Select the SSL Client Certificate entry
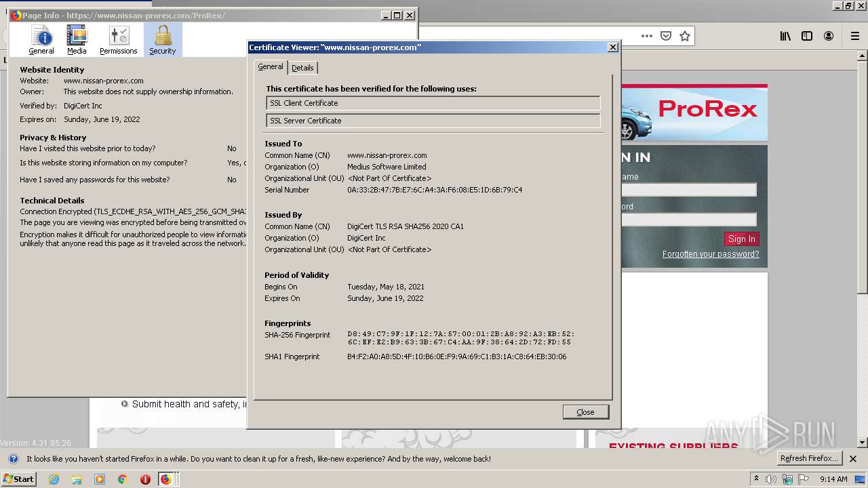Viewport: 868px width, 488px height. coord(433,103)
